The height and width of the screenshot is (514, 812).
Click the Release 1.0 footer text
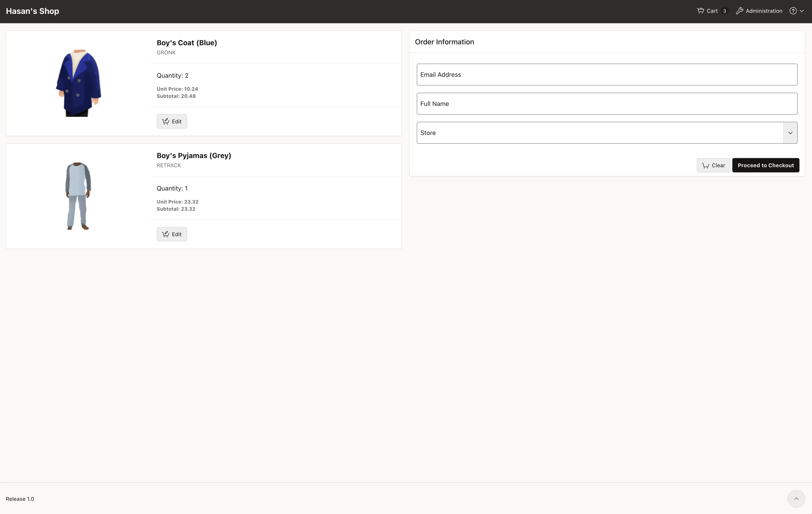click(x=20, y=499)
